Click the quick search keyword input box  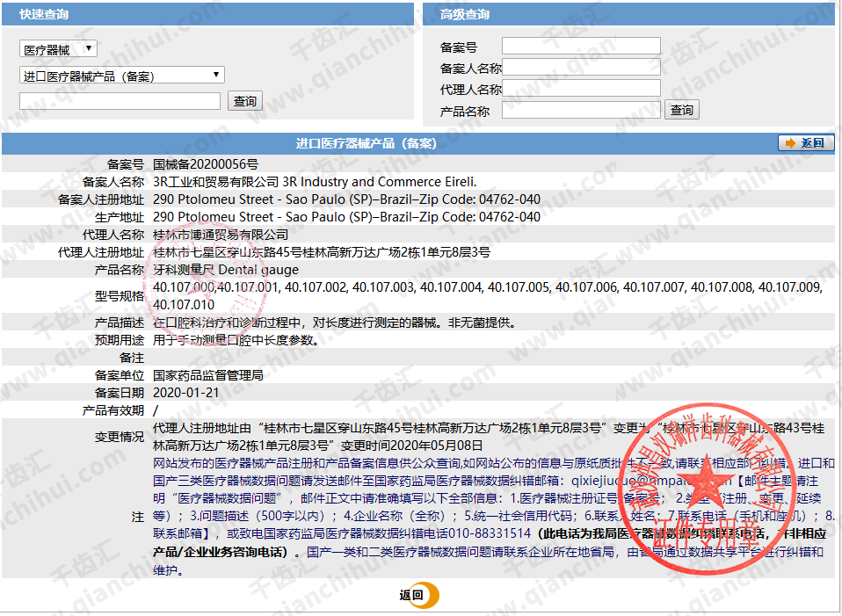(x=120, y=101)
